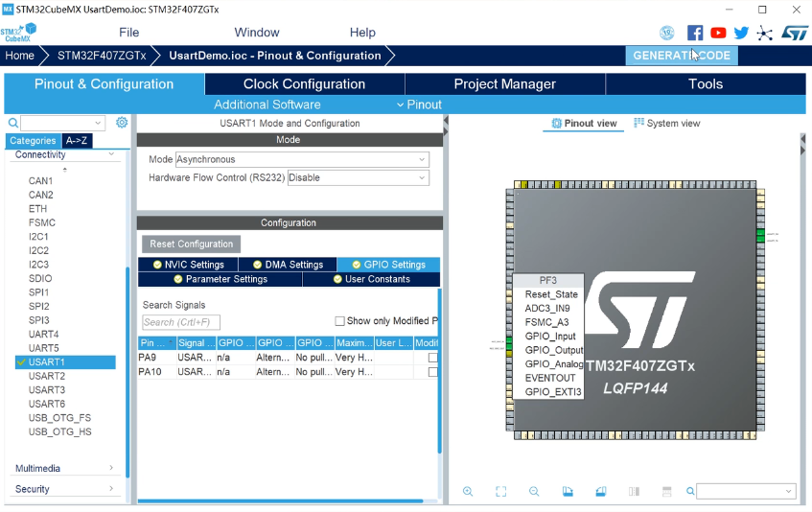Screen dimensions: 812x512
Task: Click the STM32CubeMX logo
Action: point(18,32)
